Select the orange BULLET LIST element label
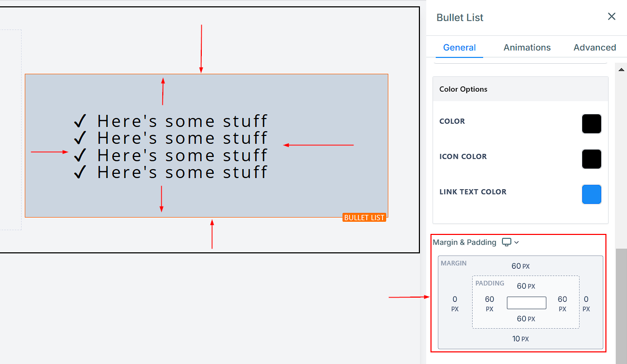Image resolution: width=627 pixels, height=364 pixels. click(364, 218)
